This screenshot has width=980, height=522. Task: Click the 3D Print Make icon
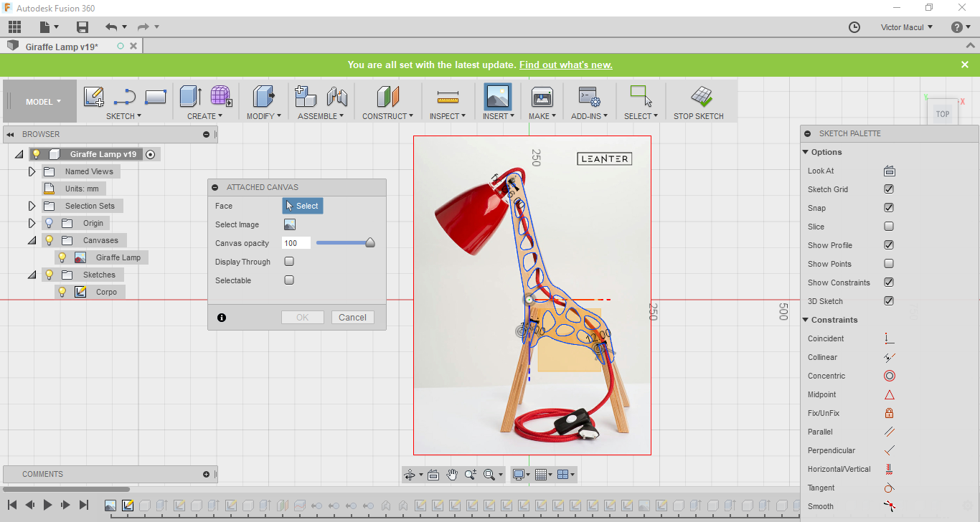[x=542, y=97]
